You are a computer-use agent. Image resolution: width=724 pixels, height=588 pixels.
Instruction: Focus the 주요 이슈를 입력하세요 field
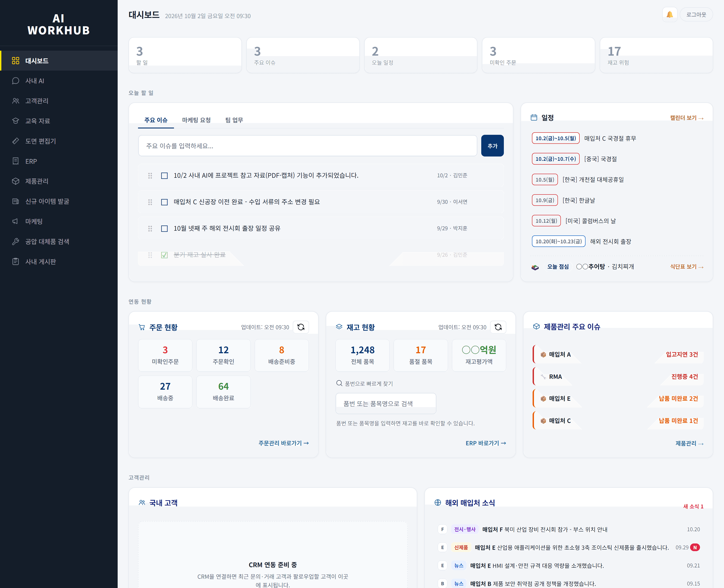pyautogui.click(x=308, y=146)
